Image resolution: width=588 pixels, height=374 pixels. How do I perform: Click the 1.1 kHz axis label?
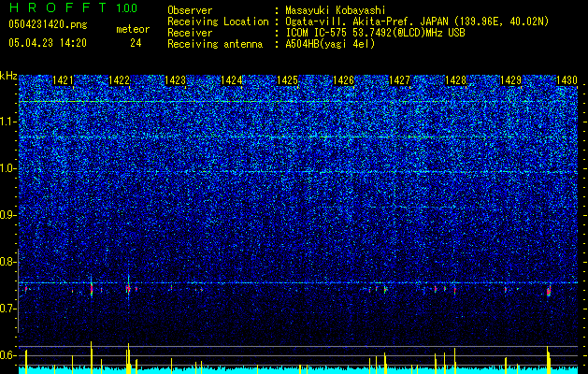(7, 122)
